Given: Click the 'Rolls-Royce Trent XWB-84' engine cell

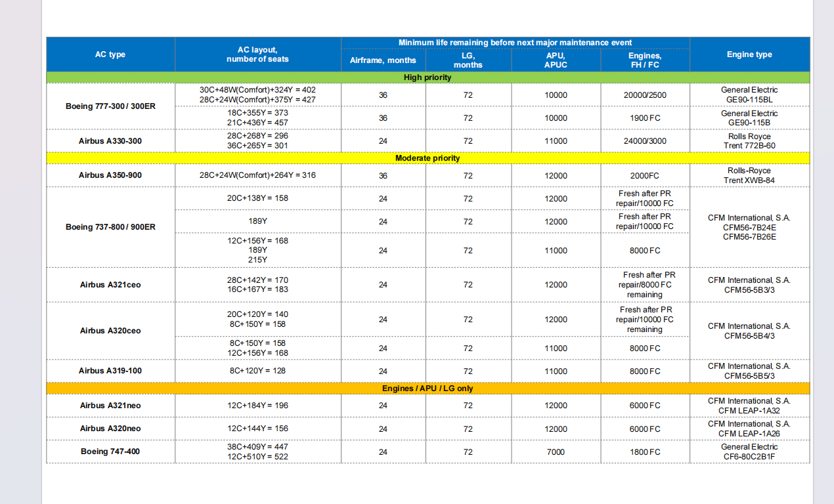Looking at the screenshot, I should (749, 175).
